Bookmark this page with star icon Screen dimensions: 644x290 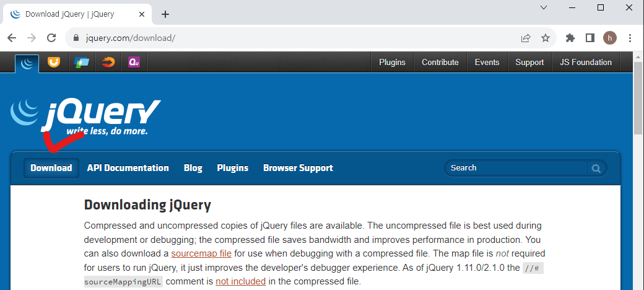545,38
